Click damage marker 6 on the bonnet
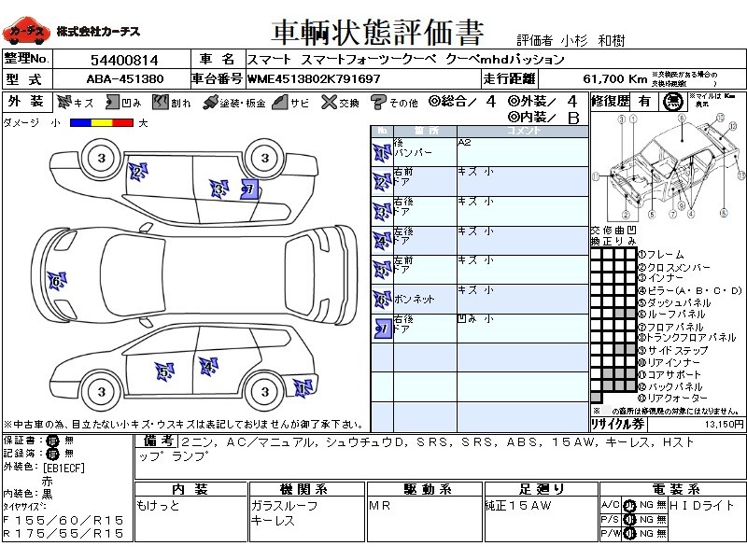This screenshot has height=560, width=747. pos(57,281)
